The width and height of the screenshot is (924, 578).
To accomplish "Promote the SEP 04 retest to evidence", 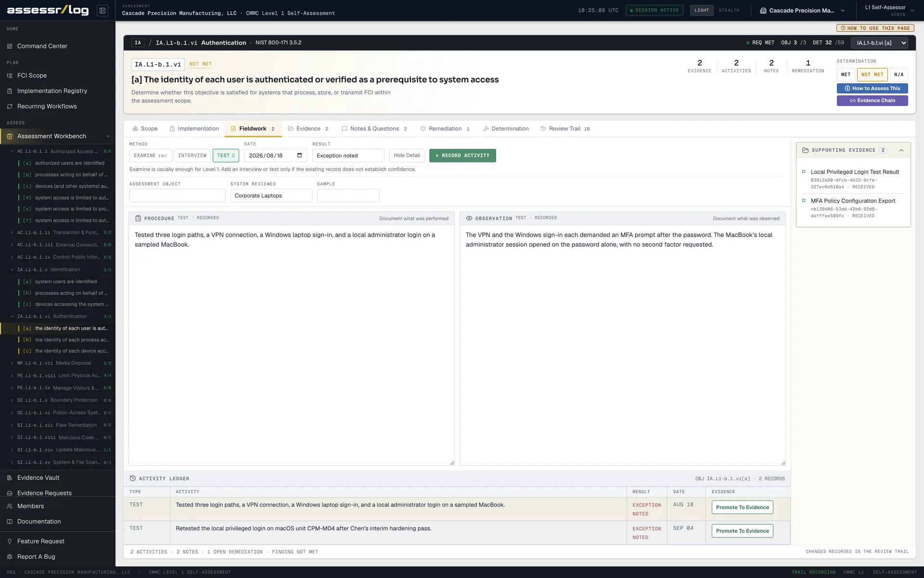I will 742,531.
